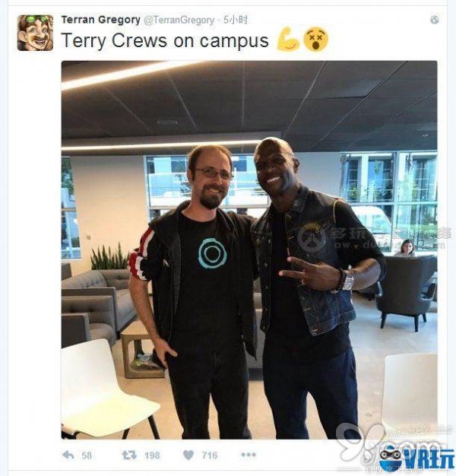
Task: Click the 5小时 timestamp
Action: click(236, 20)
